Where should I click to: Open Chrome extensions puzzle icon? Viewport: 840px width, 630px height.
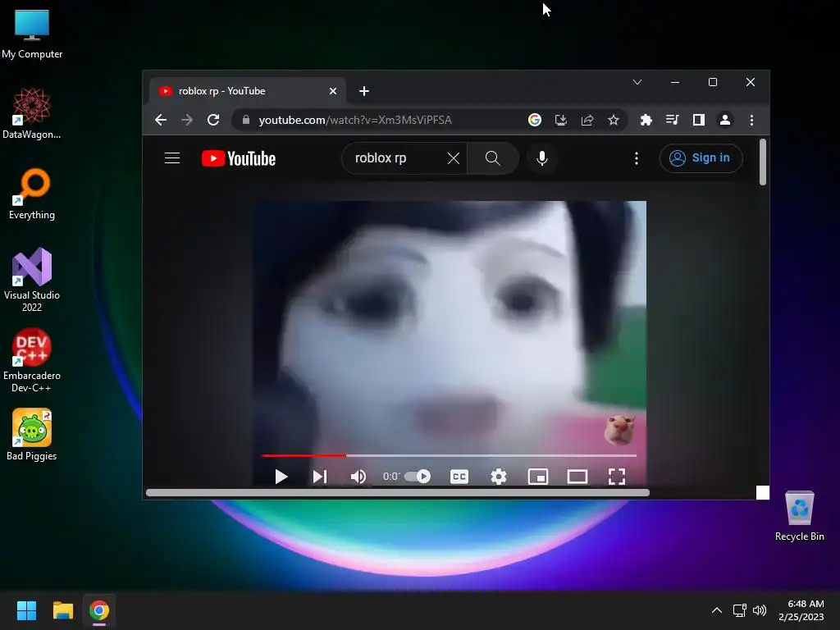pos(646,120)
